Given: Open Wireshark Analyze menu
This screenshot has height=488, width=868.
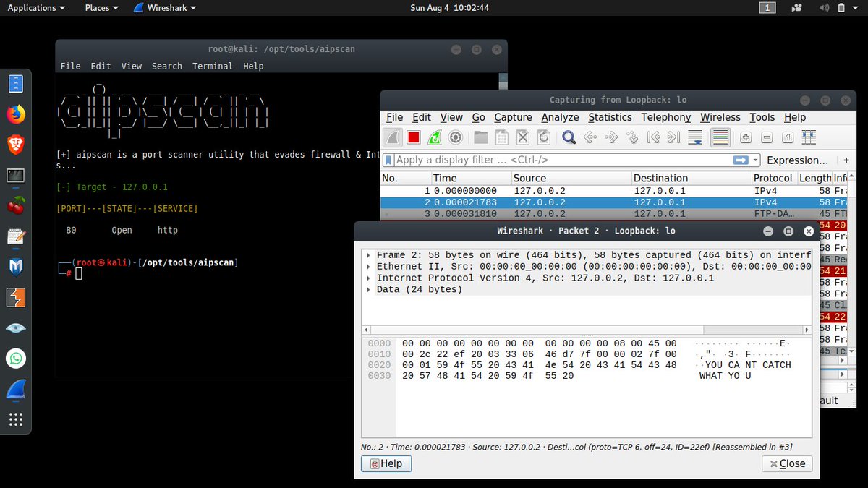Looking at the screenshot, I should pos(560,117).
